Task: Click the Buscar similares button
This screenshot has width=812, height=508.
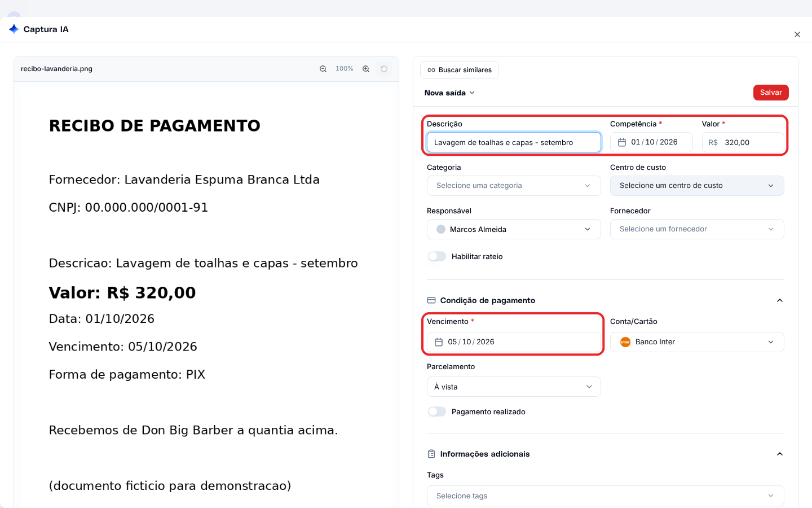Action: [x=460, y=70]
